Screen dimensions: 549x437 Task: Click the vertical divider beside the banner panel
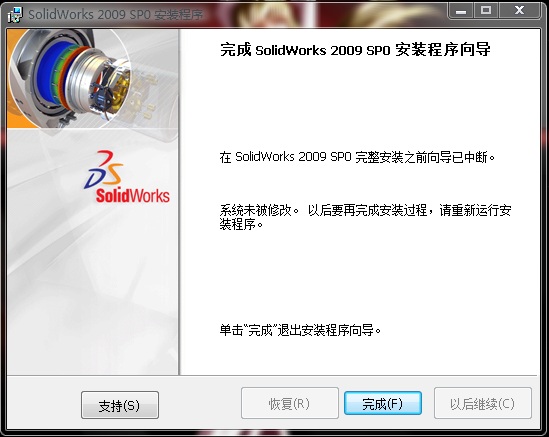(x=179, y=202)
